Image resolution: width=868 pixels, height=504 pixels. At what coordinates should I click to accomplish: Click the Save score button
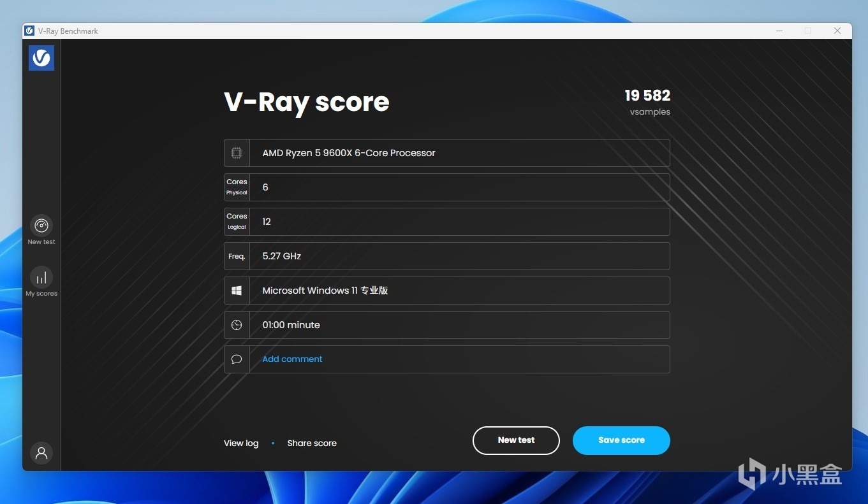[621, 440]
